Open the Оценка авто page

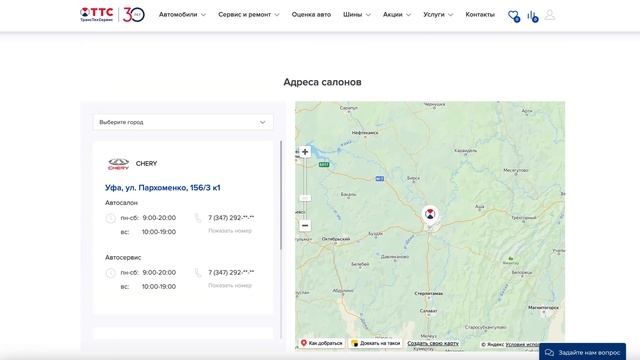click(311, 15)
